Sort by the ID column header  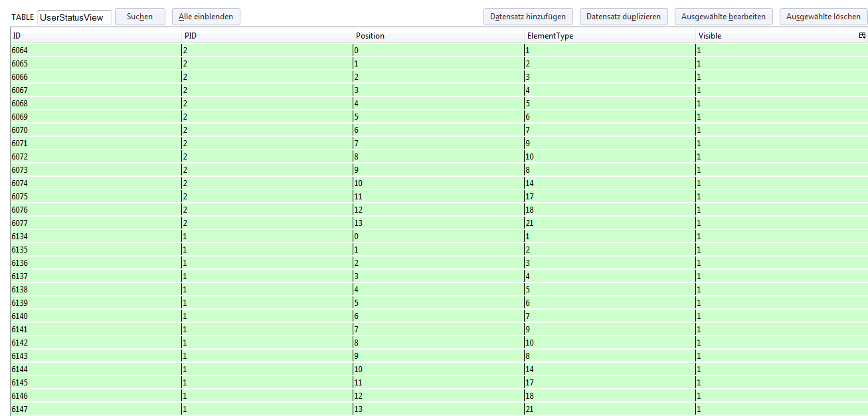[x=96, y=36]
